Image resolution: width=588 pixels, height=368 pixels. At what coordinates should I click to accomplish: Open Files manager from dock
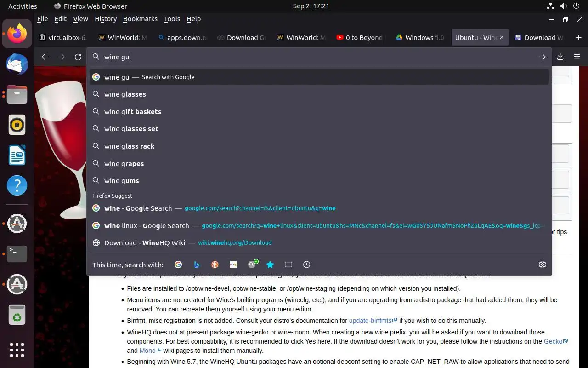pos(17,94)
